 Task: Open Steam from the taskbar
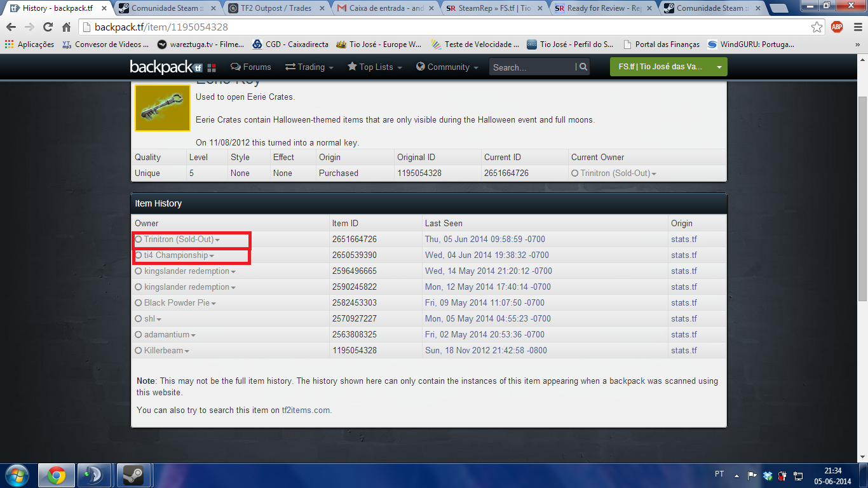(132, 475)
